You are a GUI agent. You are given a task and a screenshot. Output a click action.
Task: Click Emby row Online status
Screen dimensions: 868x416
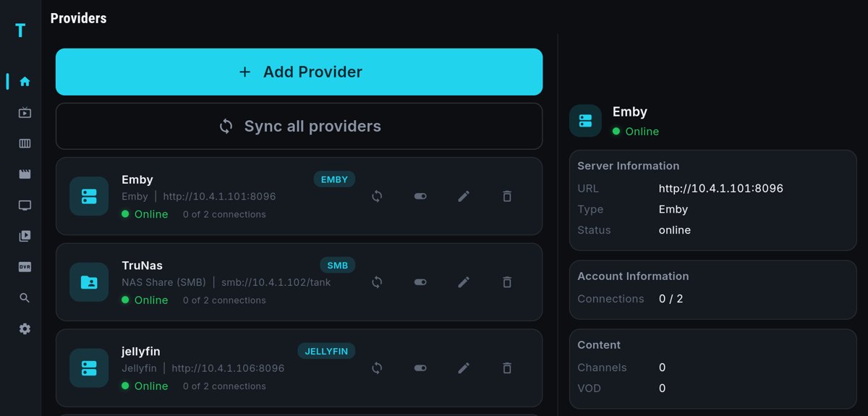coord(145,214)
